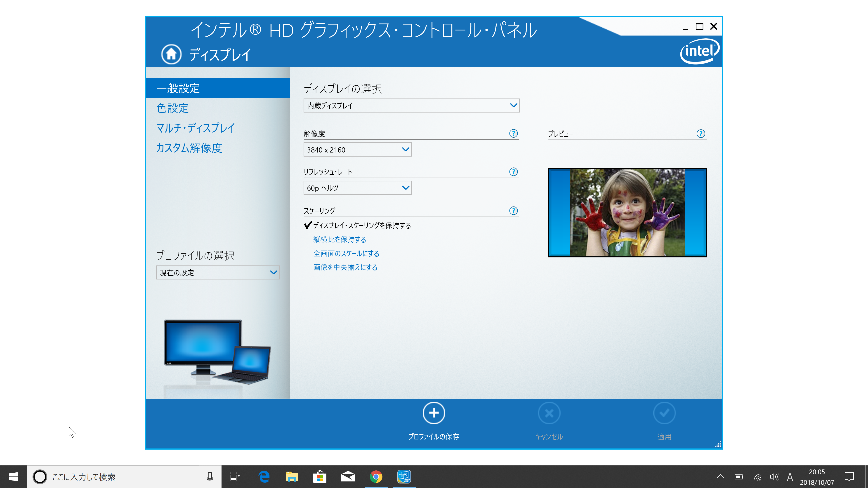The image size is (868, 488).
Task: Click the Cortana circle icon
Action: click(40, 477)
